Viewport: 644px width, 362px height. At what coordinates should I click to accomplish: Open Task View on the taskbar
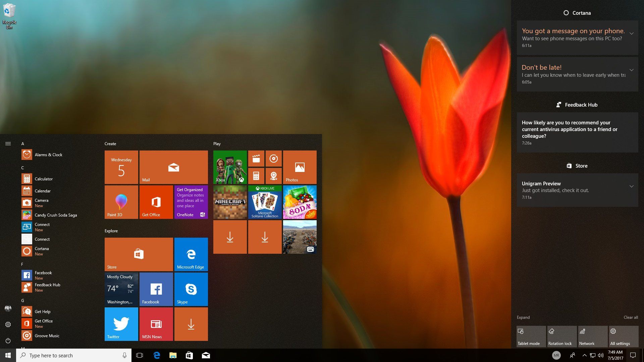tap(140, 355)
